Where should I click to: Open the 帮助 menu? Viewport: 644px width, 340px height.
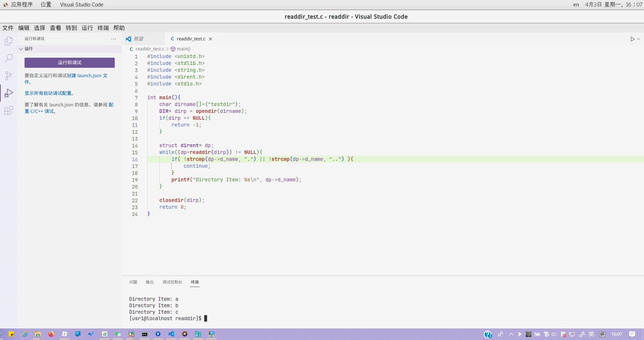119,28
